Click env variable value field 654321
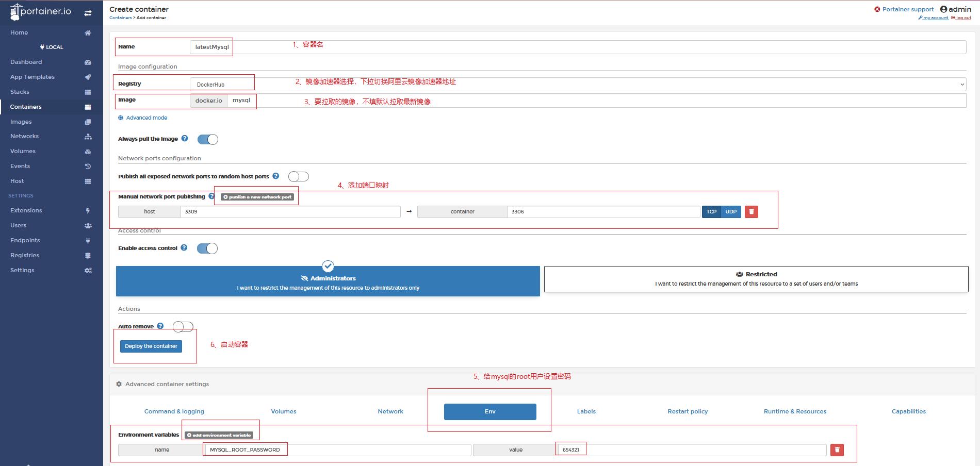Viewport: 980px width, 466px height. (x=692, y=450)
